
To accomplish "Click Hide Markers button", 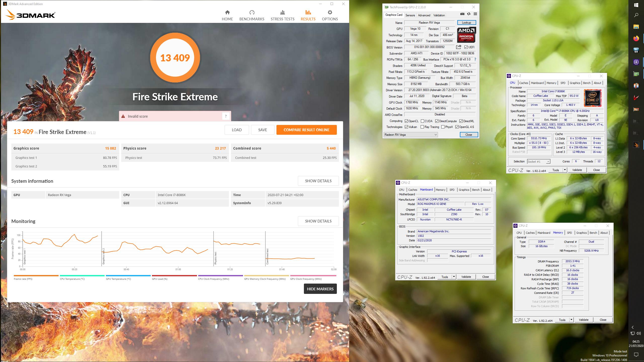I will point(320,289).
